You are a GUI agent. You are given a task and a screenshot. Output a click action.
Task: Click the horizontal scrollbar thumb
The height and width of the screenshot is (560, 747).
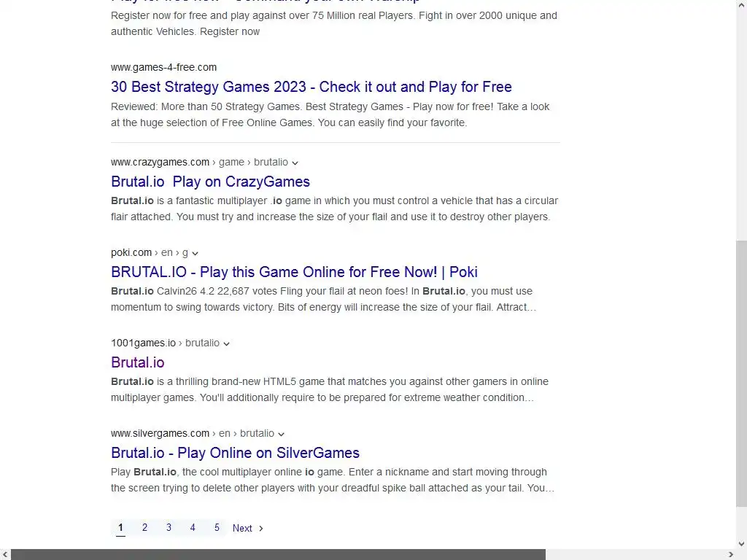[278, 555]
